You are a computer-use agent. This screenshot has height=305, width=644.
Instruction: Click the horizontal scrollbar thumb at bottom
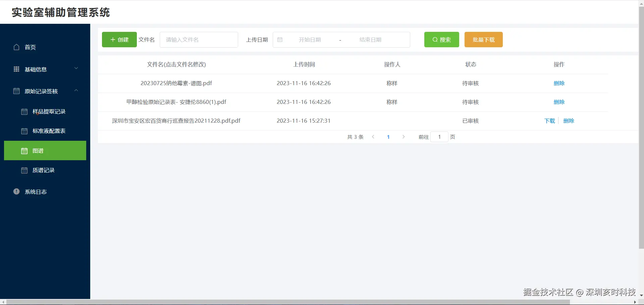click(x=288, y=302)
